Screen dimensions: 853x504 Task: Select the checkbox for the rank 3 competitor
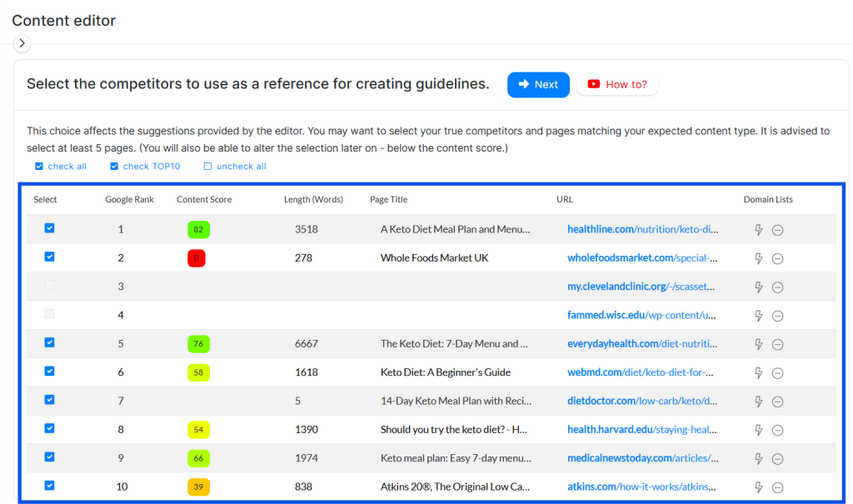pos(48,287)
